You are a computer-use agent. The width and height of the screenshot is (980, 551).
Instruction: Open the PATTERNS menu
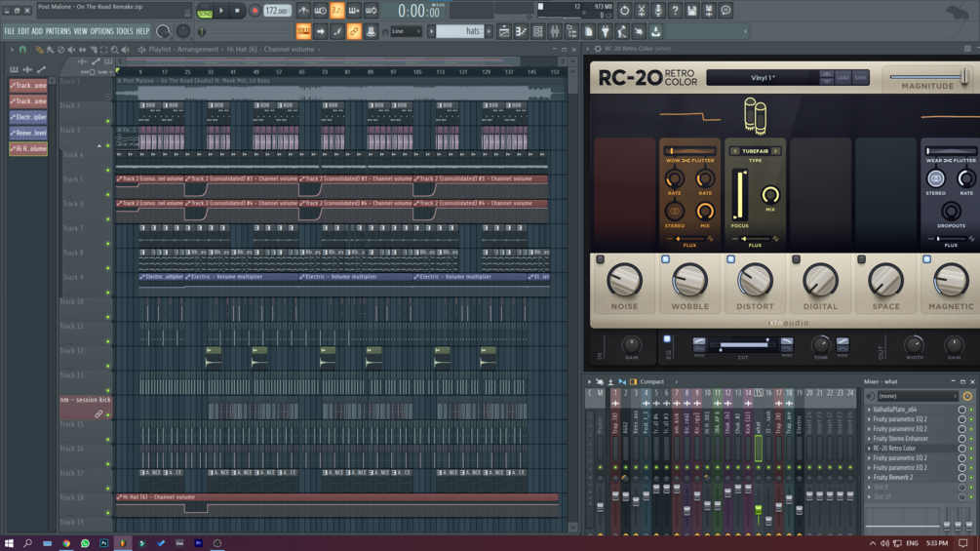[x=59, y=31]
